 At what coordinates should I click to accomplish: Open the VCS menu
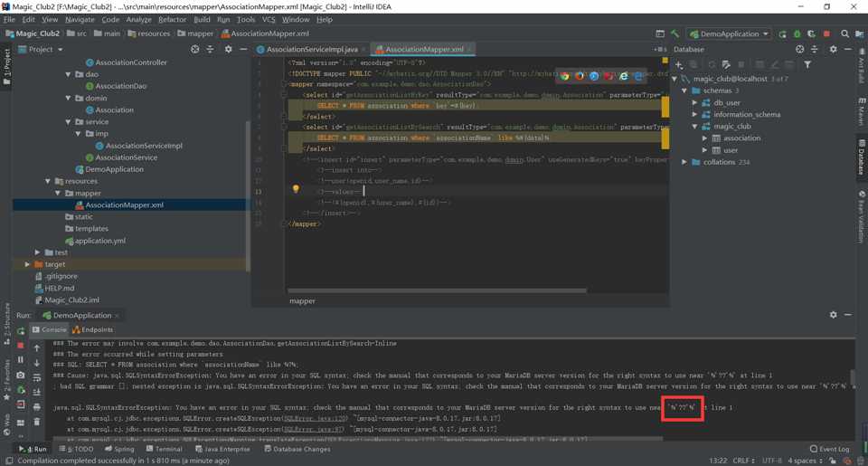tap(269, 19)
